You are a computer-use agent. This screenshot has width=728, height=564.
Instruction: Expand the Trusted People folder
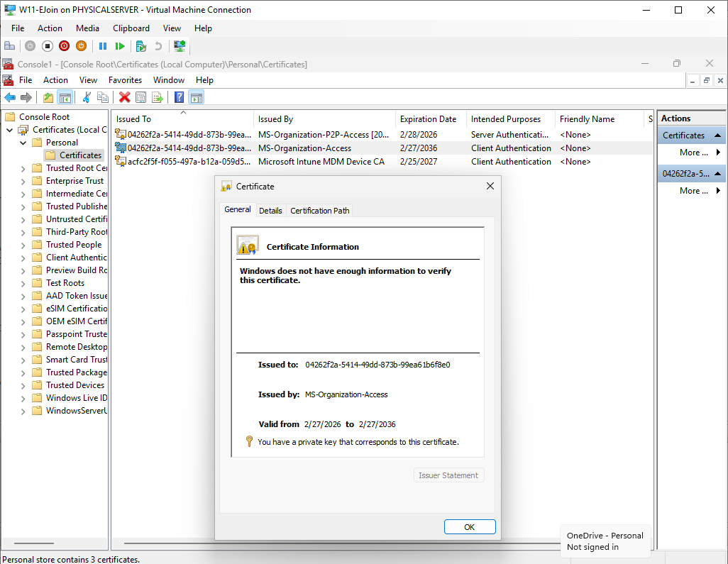click(23, 245)
